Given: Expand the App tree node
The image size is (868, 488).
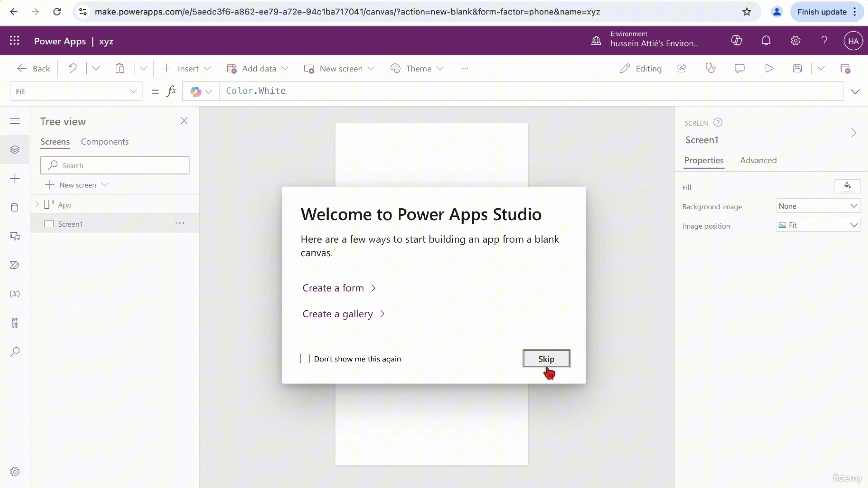Looking at the screenshot, I should coord(37,205).
